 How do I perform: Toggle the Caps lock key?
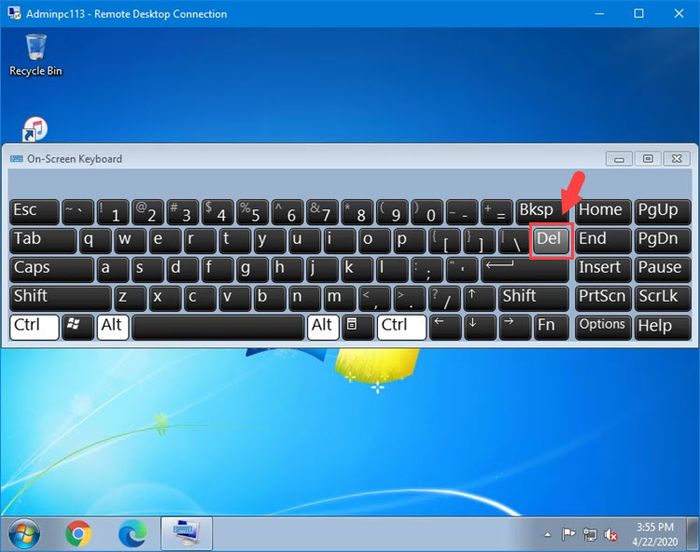coord(51,270)
